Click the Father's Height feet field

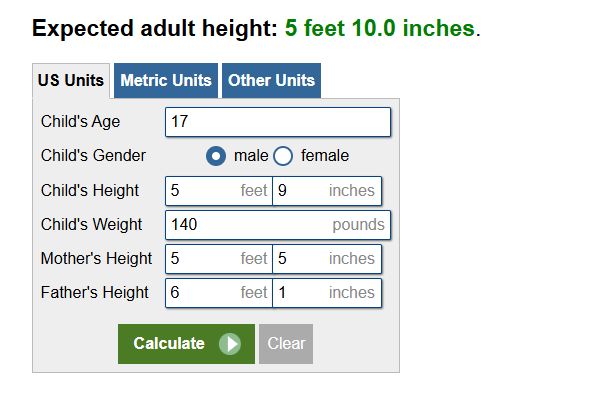coord(219,293)
